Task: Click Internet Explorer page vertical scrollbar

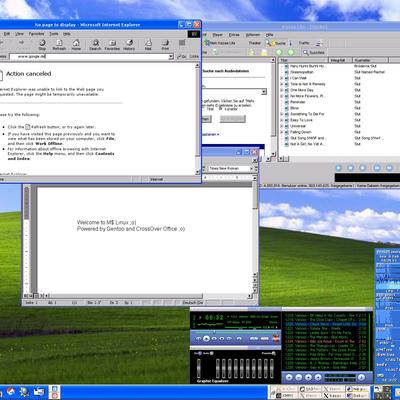Action: click(x=197, y=118)
